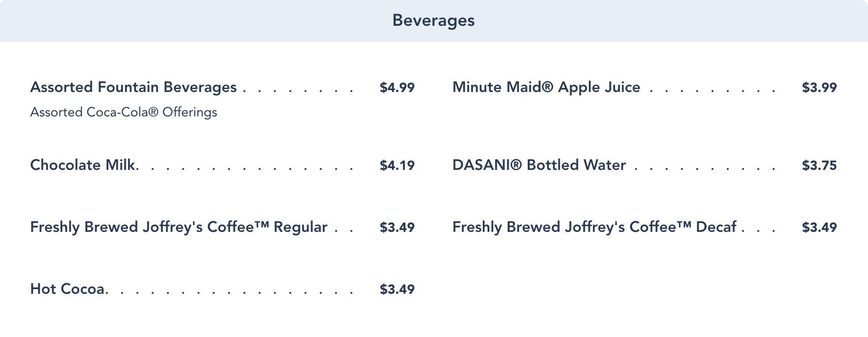Click the dotted leader after DASANI Bottled Water
The height and width of the screenshot is (337, 868).
pyautogui.click(x=704, y=168)
